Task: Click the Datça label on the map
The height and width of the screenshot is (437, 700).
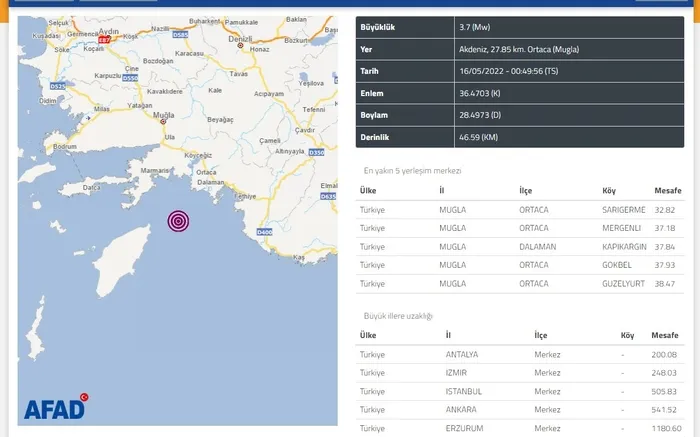Action: [92, 187]
